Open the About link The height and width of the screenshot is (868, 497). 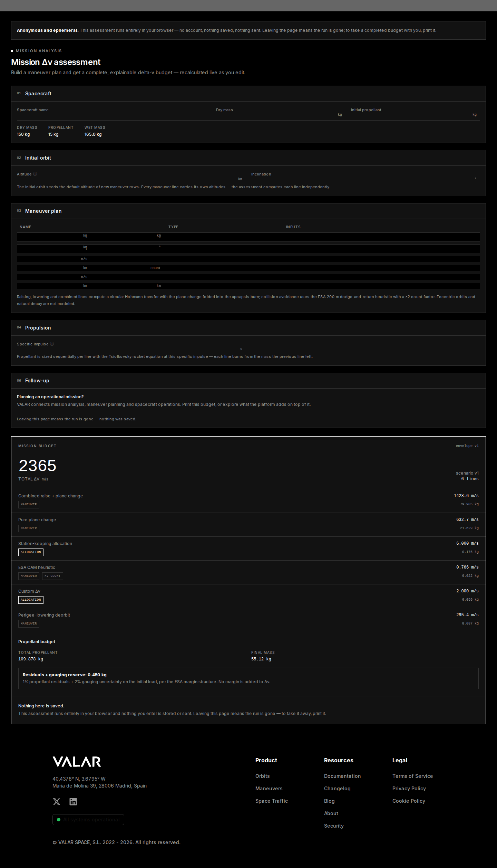331,813
